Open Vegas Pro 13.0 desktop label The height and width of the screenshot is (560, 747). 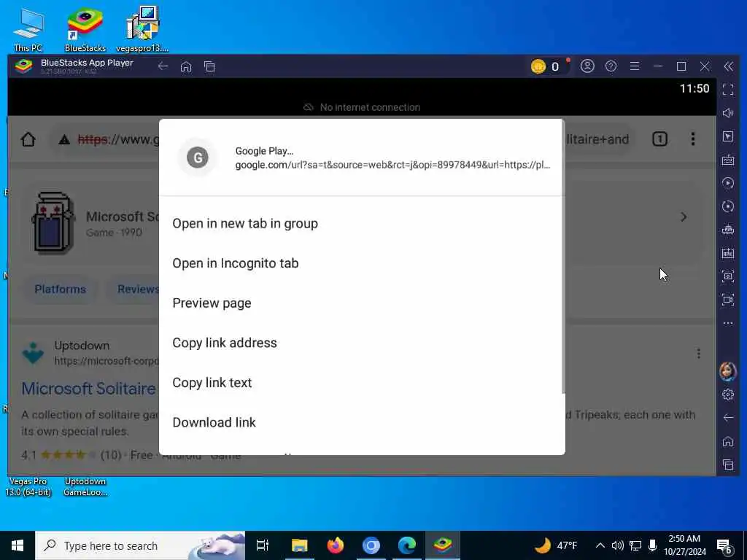28,486
